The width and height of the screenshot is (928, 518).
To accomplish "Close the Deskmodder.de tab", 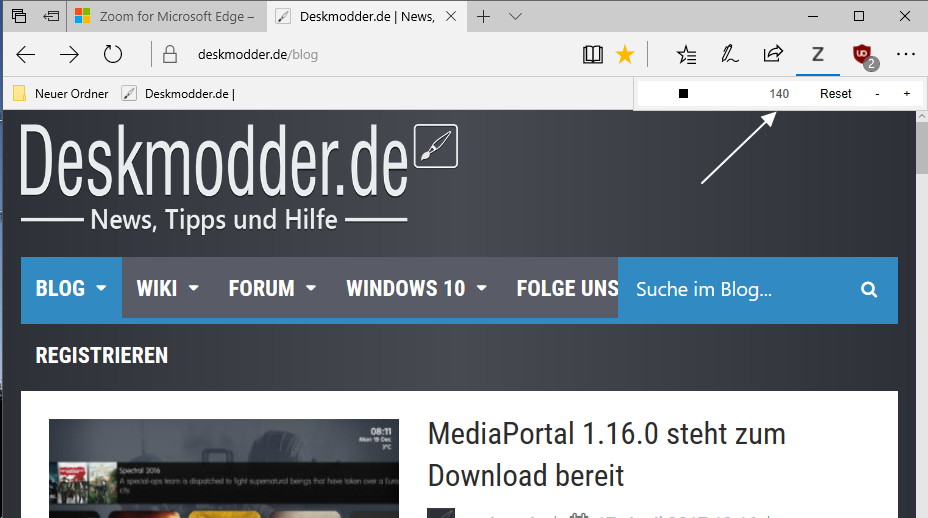I will pos(451,17).
